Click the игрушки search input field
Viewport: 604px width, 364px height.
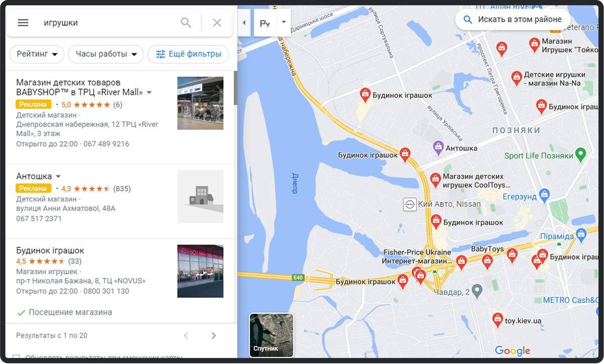pyautogui.click(x=106, y=23)
